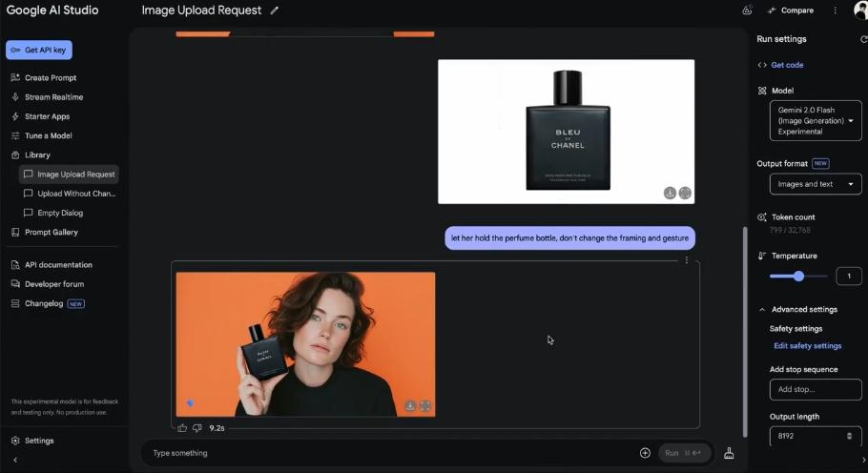Open the Bleu de Chanel bottle image
The width and height of the screenshot is (868, 473).
tap(566, 132)
